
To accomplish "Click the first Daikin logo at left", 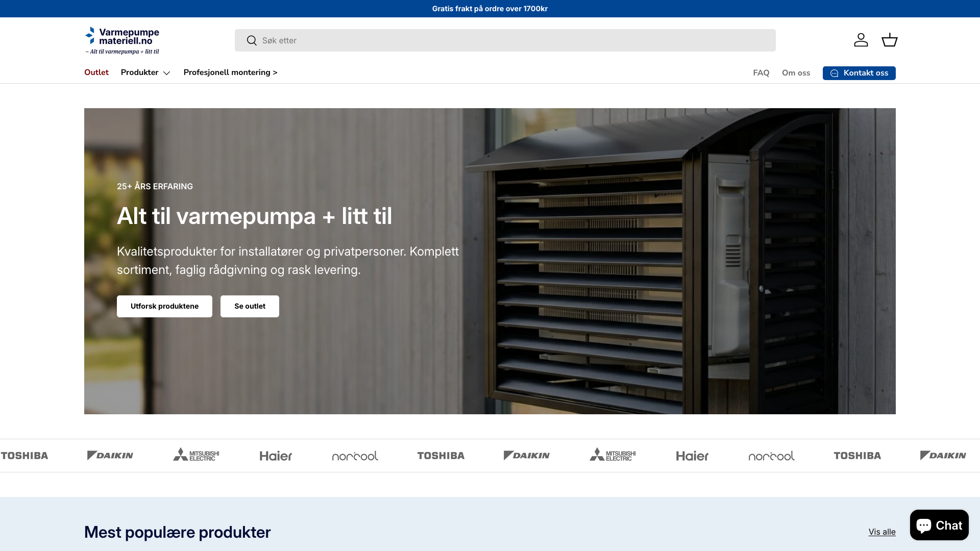I will point(110,456).
